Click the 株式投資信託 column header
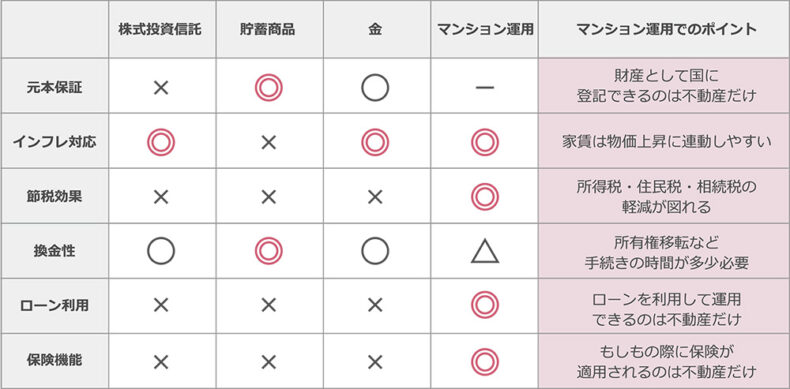This screenshot has height=389, width=790. (x=162, y=30)
